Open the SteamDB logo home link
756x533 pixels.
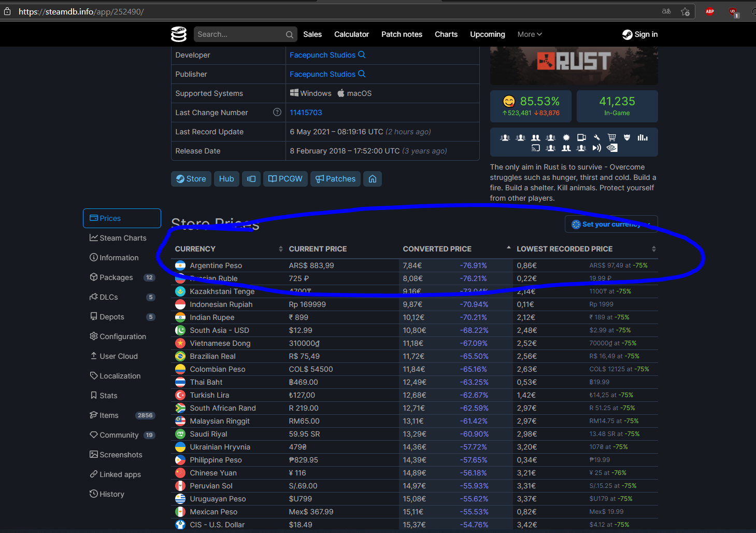click(x=179, y=34)
